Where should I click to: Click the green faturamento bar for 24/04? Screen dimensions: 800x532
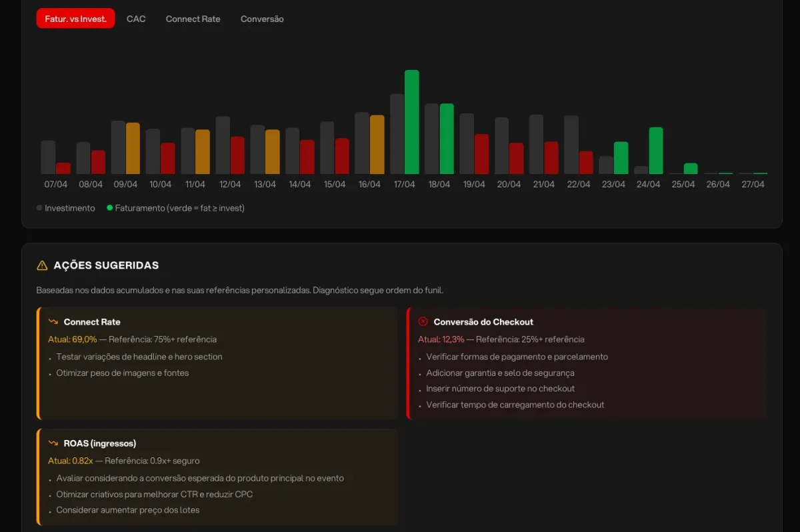(x=656, y=151)
